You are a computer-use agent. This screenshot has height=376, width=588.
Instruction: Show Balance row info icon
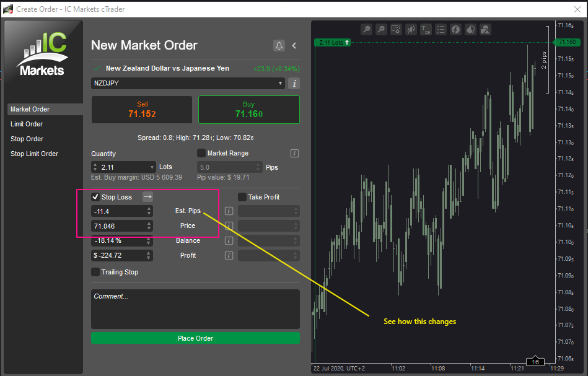click(x=229, y=241)
